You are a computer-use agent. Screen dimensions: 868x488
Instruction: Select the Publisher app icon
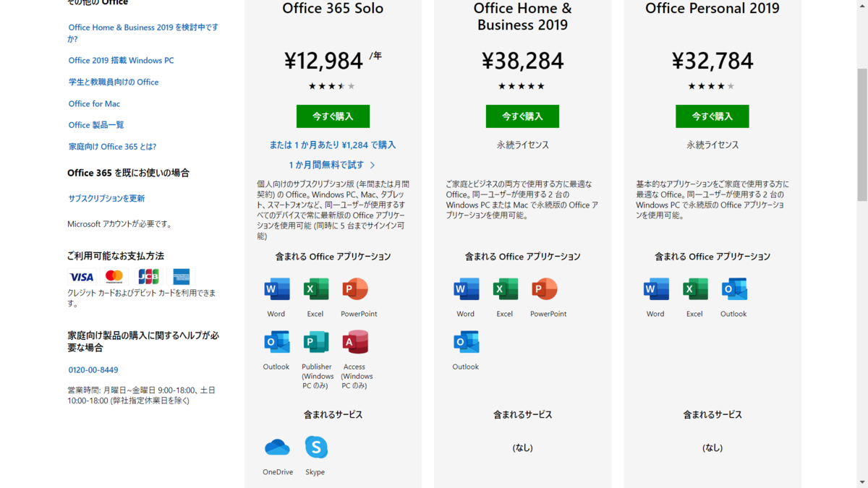click(x=316, y=342)
